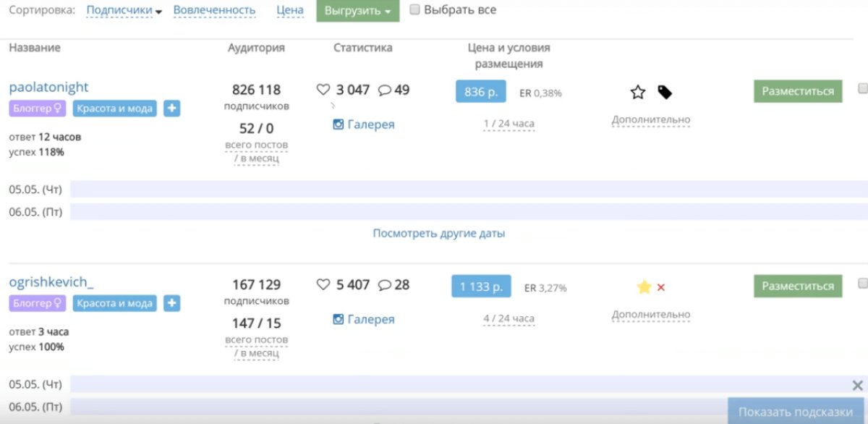Expand Дополнительно under paolatonight's price

[650, 120]
